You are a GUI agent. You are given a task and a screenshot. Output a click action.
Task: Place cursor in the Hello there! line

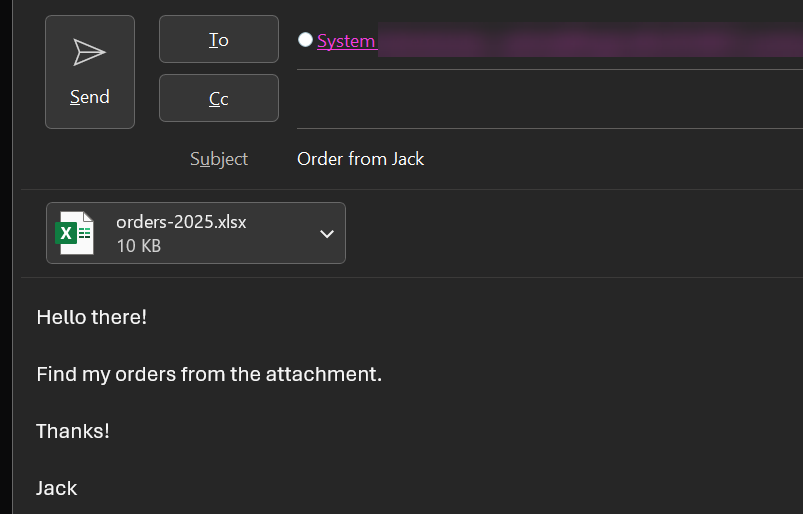[92, 317]
